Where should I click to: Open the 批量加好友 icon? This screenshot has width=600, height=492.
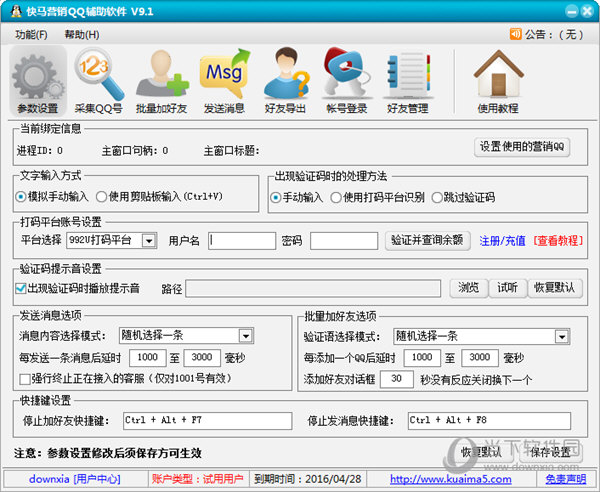tap(161, 81)
